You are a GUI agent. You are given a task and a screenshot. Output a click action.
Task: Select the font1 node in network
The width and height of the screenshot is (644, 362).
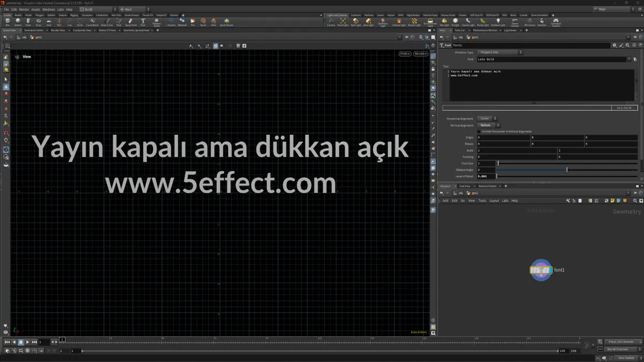541,270
